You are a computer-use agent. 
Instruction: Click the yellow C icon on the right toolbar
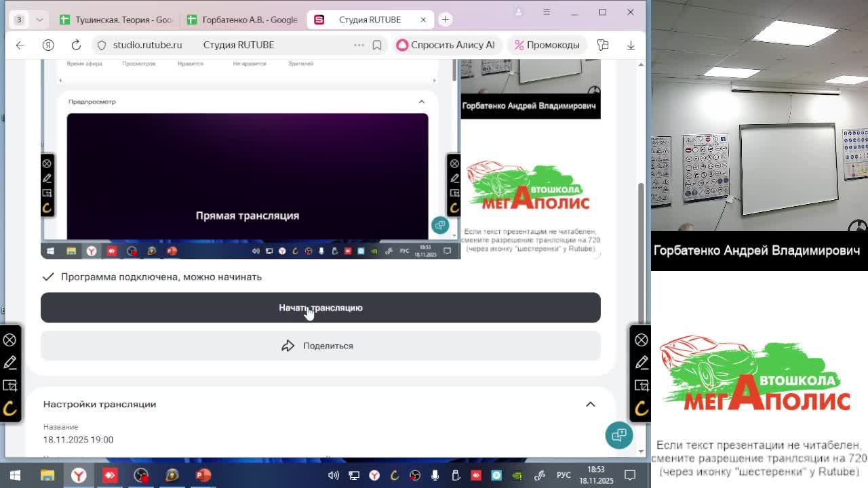point(642,408)
